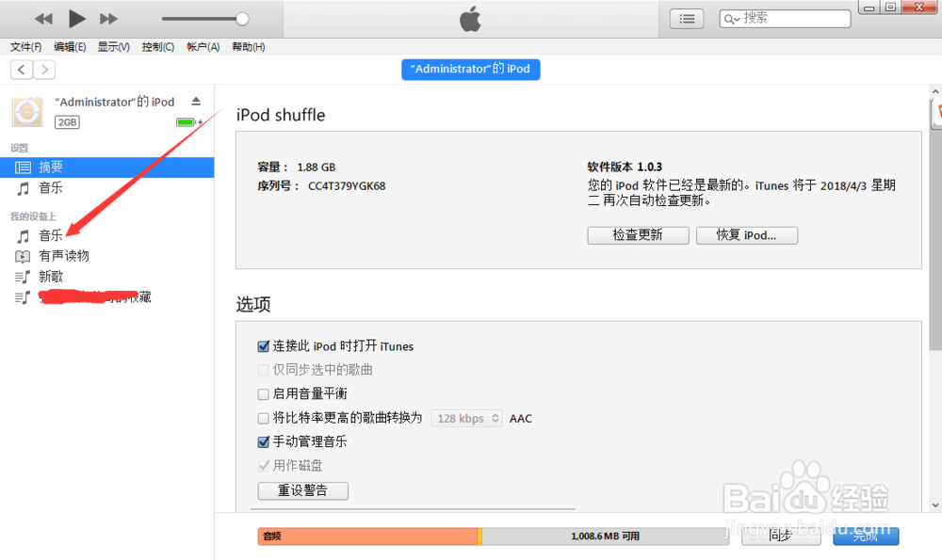
Task: Click the iPod shuffle device thumbnail
Action: 27,112
